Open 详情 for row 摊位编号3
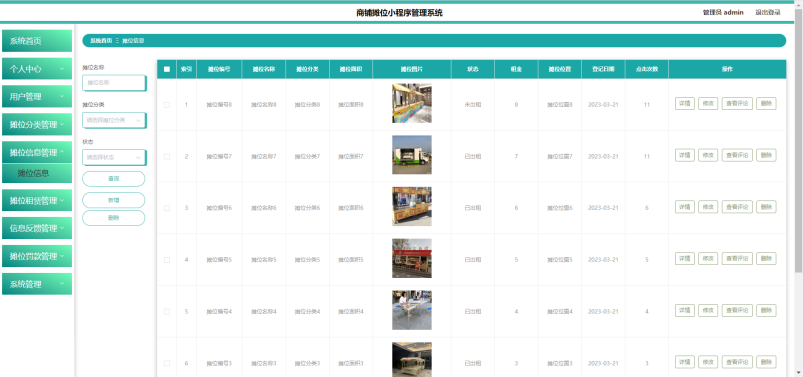 [x=685, y=362]
